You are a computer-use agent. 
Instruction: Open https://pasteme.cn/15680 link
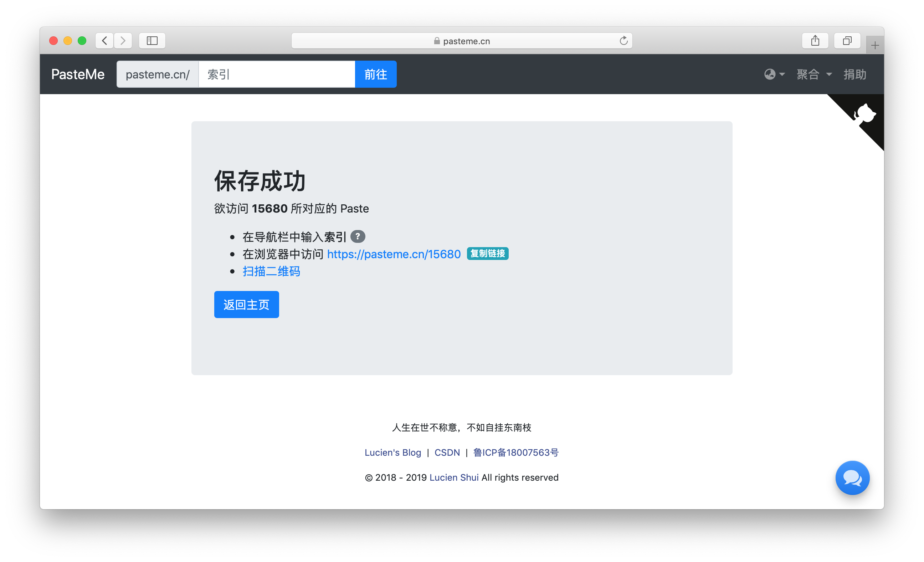click(393, 254)
